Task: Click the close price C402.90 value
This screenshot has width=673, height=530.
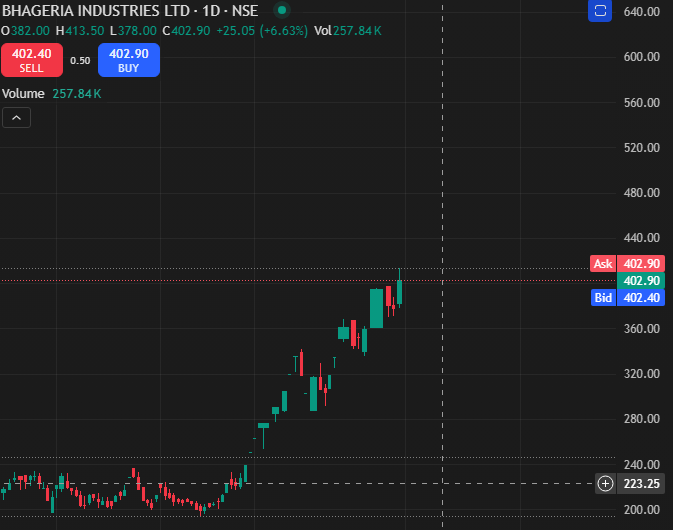Action: [x=186, y=31]
